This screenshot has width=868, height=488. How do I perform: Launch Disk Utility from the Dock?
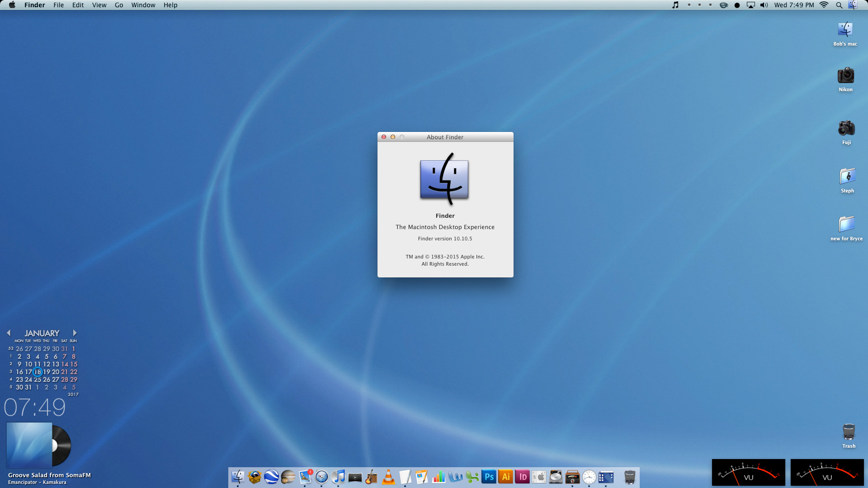click(x=556, y=477)
